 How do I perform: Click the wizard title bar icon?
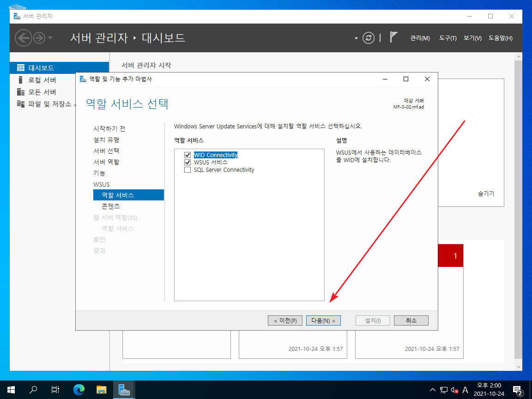point(83,79)
